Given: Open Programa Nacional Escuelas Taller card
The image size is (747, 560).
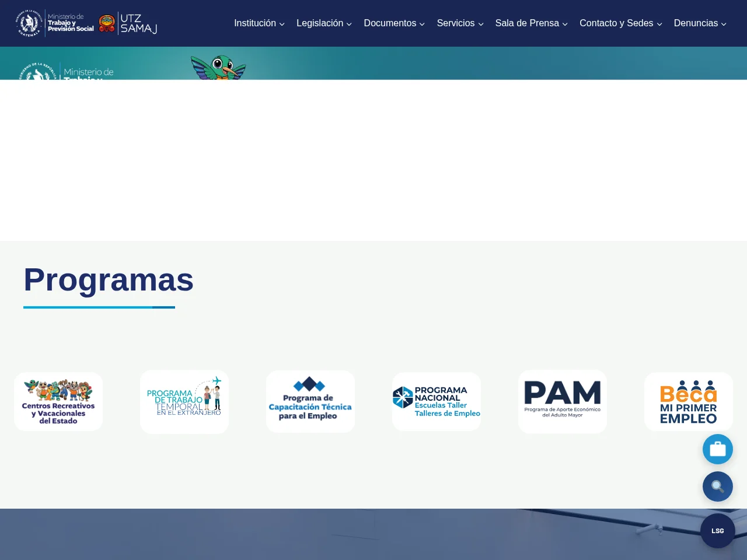Looking at the screenshot, I should tap(437, 402).
